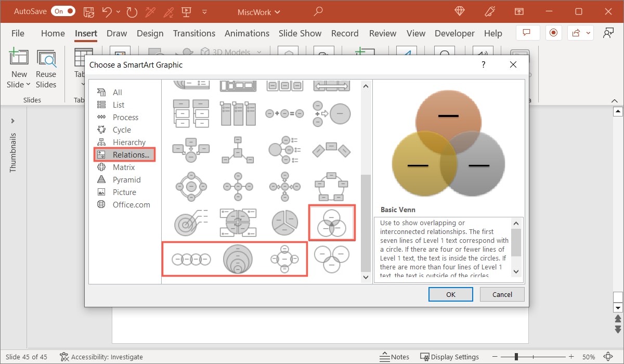Screen dimensions: 624x364
Task: Start recording with the red Record icon
Action: [553, 32]
